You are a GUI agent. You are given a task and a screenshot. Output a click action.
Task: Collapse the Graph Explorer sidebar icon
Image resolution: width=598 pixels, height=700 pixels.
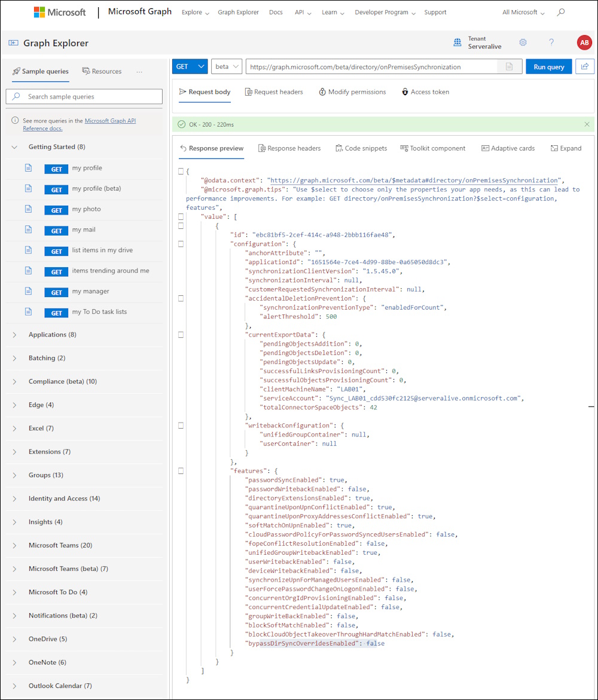point(13,43)
